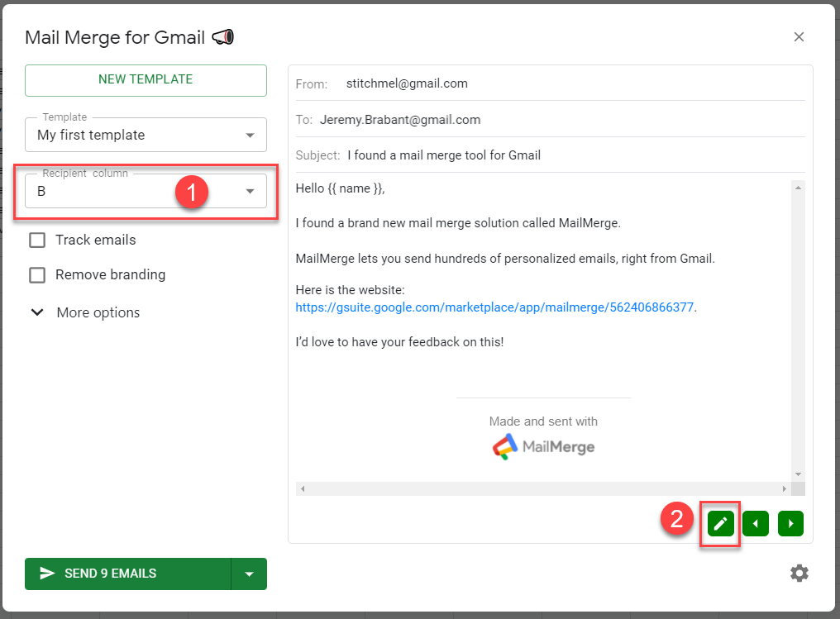This screenshot has height=619, width=840.
Task: Click the gsuite marketplace link in the email body
Action: click(495, 307)
